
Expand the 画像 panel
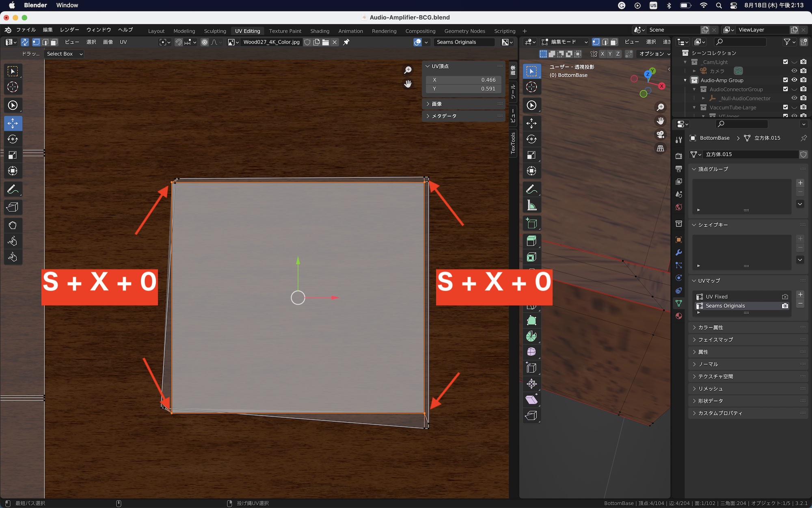(x=436, y=104)
